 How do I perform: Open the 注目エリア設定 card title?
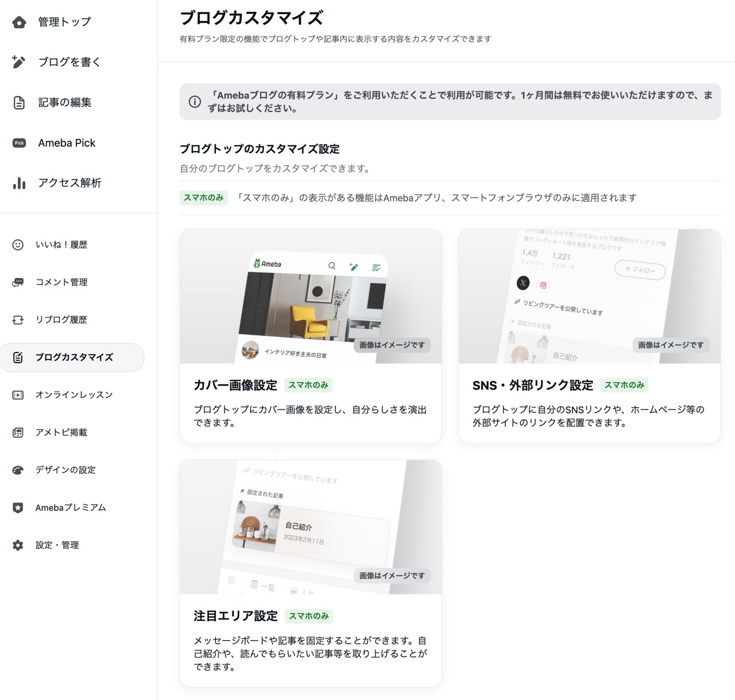(x=235, y=616)
